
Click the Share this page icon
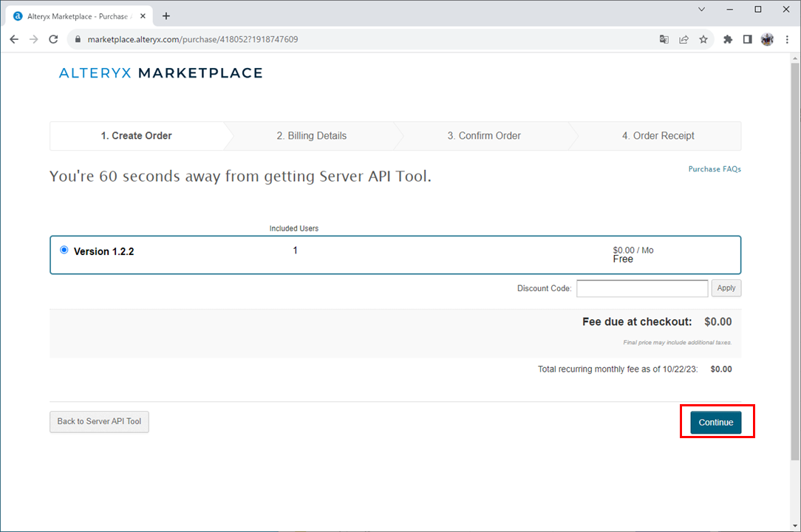pos(684,39)
